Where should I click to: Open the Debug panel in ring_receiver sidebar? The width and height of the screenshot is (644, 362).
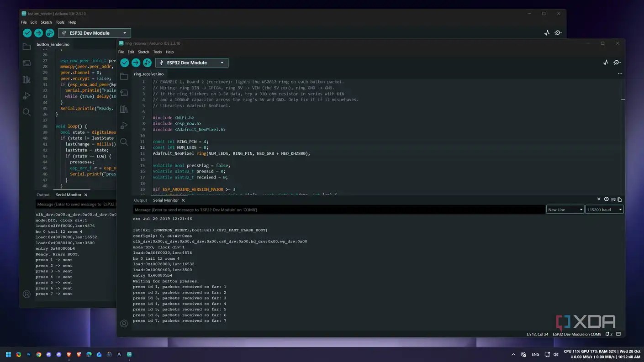pos(124,126)
